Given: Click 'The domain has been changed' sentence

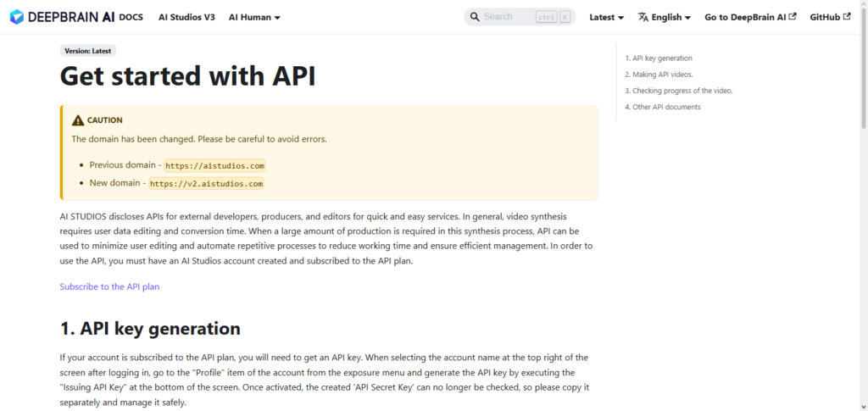Looking at the screenshot, I should (x=199, y=139).
